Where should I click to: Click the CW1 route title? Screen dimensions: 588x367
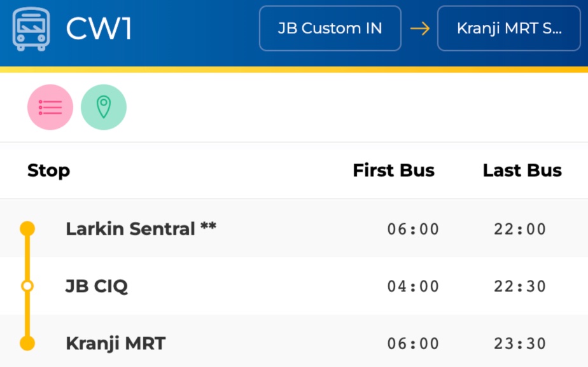[99, 29]
